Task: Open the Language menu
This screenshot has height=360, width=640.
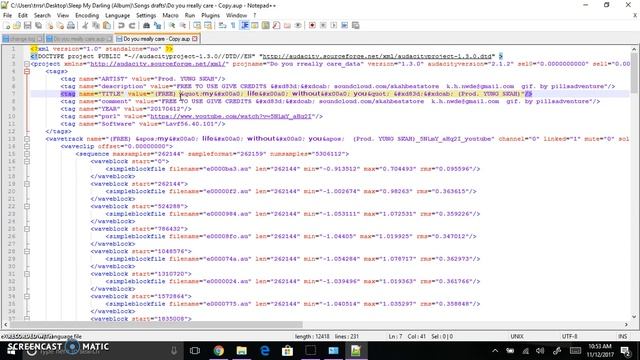Action: click(117, 15)
